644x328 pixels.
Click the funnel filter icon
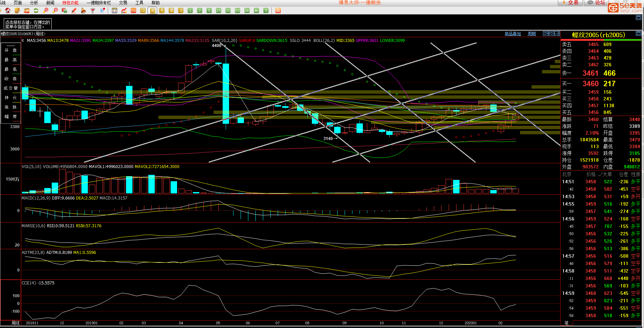pos(93,10)
